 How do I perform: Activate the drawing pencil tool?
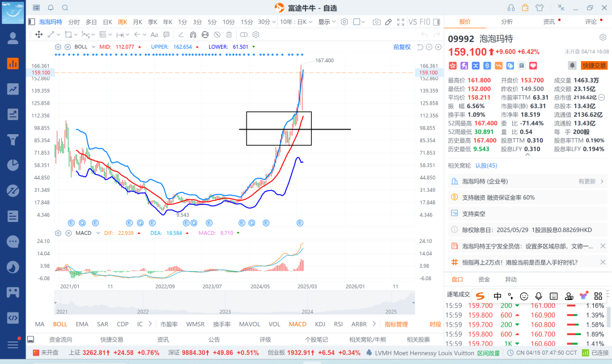(x=388, y=22)
